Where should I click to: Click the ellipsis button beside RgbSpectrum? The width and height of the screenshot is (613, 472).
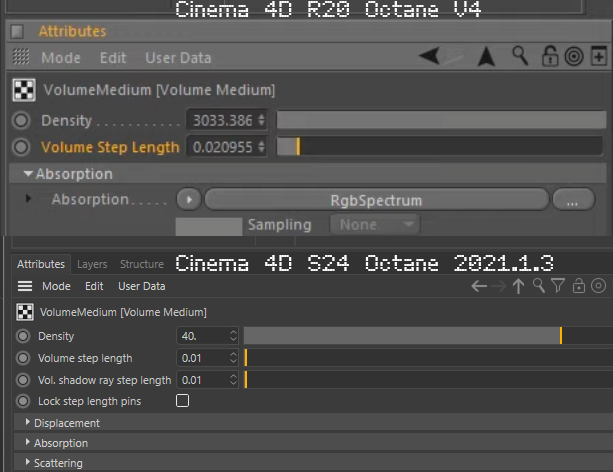pos(573,199)
